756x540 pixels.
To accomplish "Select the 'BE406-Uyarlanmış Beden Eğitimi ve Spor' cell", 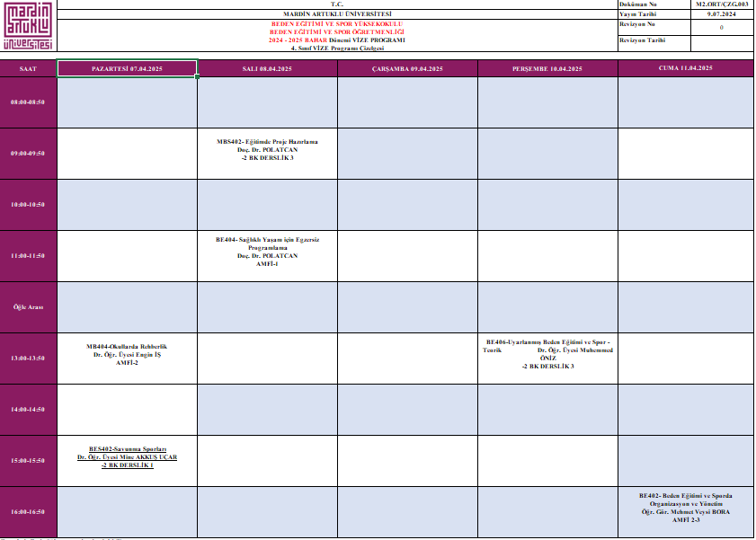I will 547,359.
